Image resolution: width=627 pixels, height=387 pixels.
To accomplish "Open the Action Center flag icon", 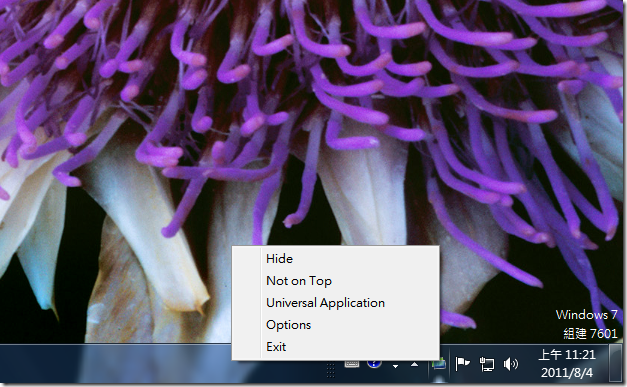I will click(463, 364).
